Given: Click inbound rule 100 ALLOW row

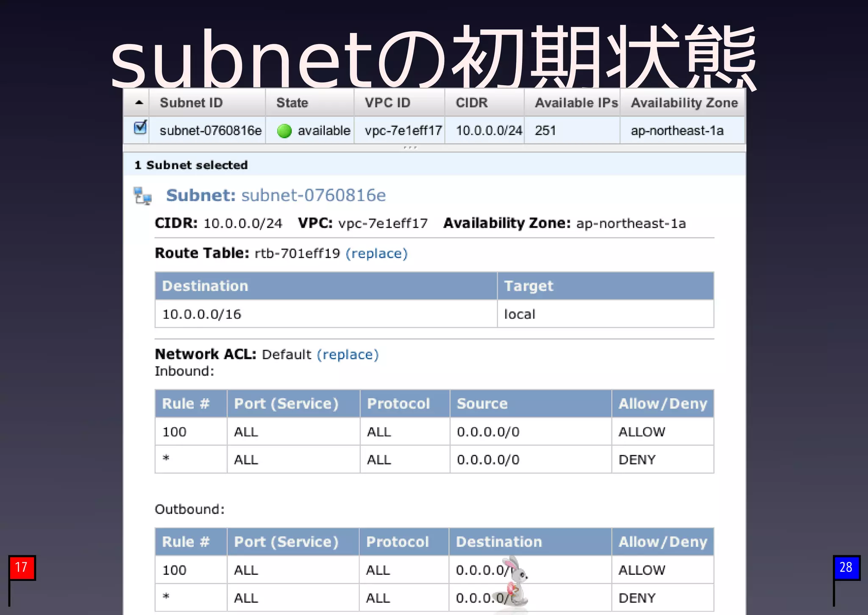Looking at the screenshot, I should click(434, 432).
